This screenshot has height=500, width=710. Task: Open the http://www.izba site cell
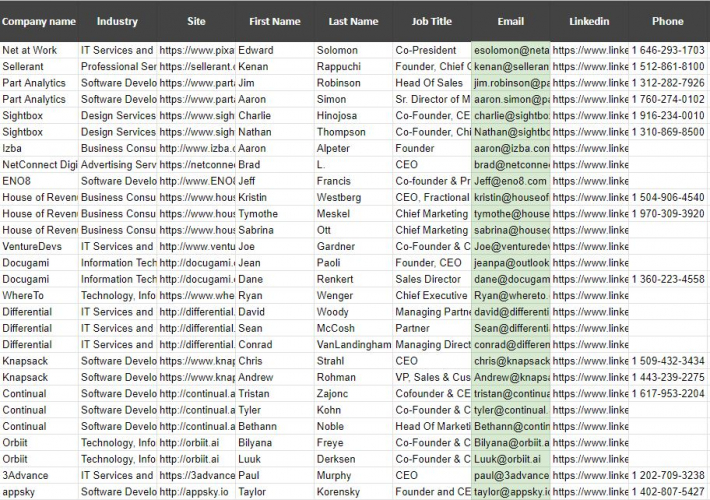196,148
